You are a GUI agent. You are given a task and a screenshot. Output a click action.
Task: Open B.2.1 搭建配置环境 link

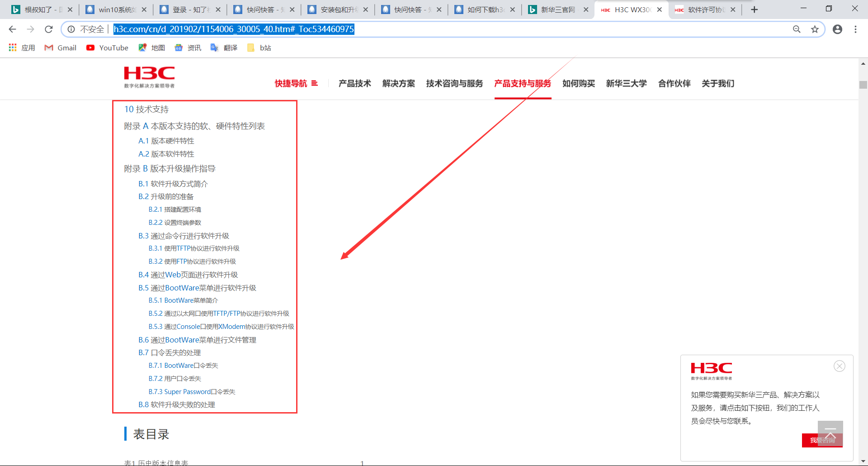click(x=175, y=209)
